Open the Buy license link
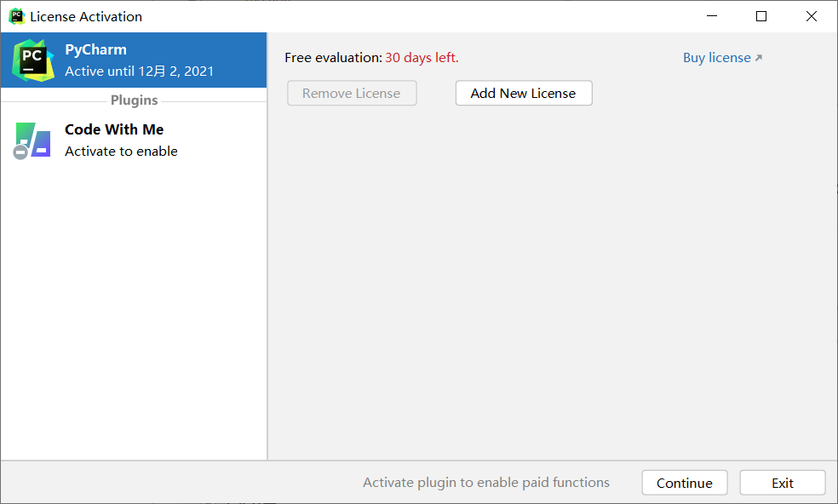Screen dimensions: 838x504 (717, 58)
